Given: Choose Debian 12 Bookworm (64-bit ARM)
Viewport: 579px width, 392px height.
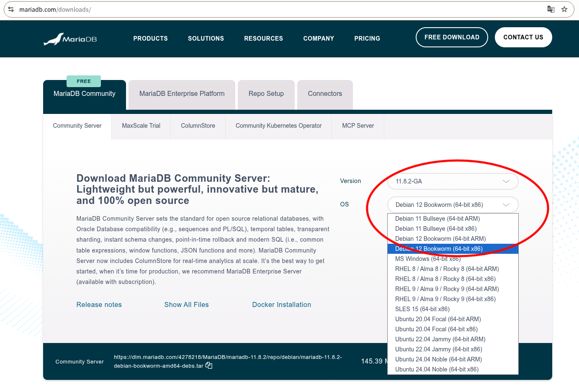Looking at the screenshot, I should (x=453, y=239).
